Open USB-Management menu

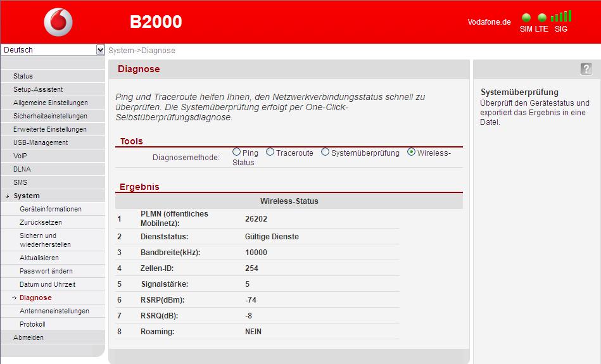click(x=53, y=142)
